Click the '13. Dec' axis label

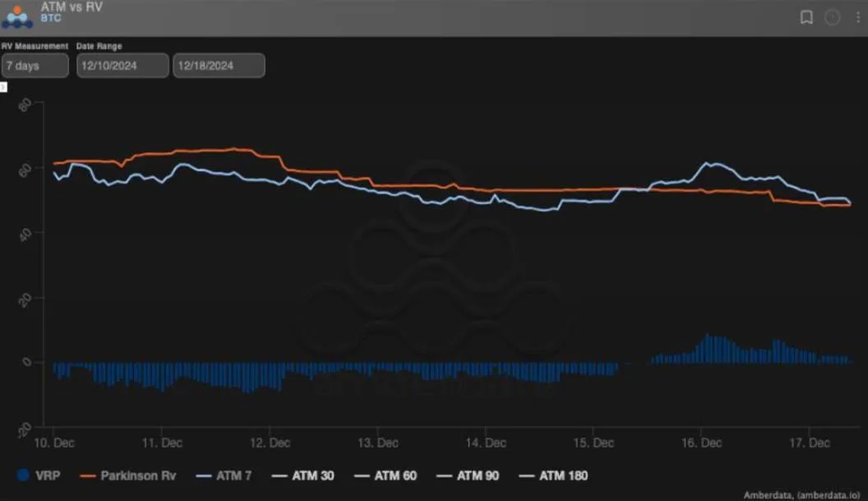(x=377, y=443)
